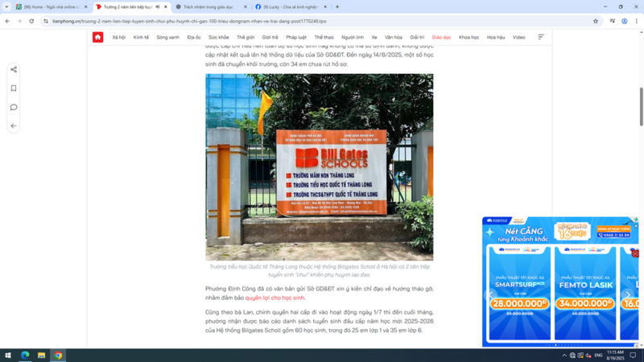Open the Xã hội section
Screen dimensions: 644x362
pyautogui.click(x=118, y=37)
